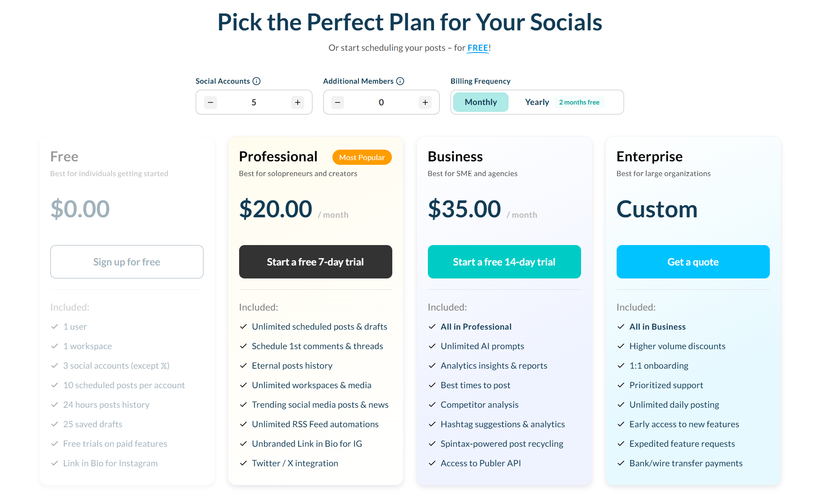Increase the Social Accounts count

(x=298, y=102)
